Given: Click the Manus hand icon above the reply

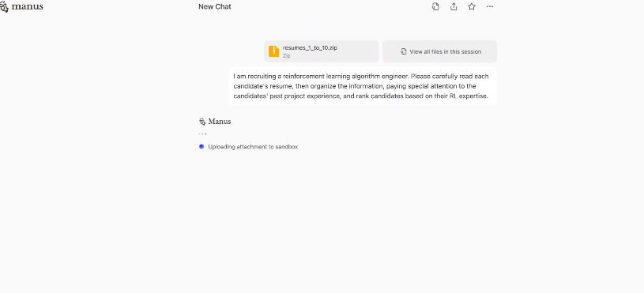Looking at the screenshot, I should pyautogui.click(x=201, y=122).
